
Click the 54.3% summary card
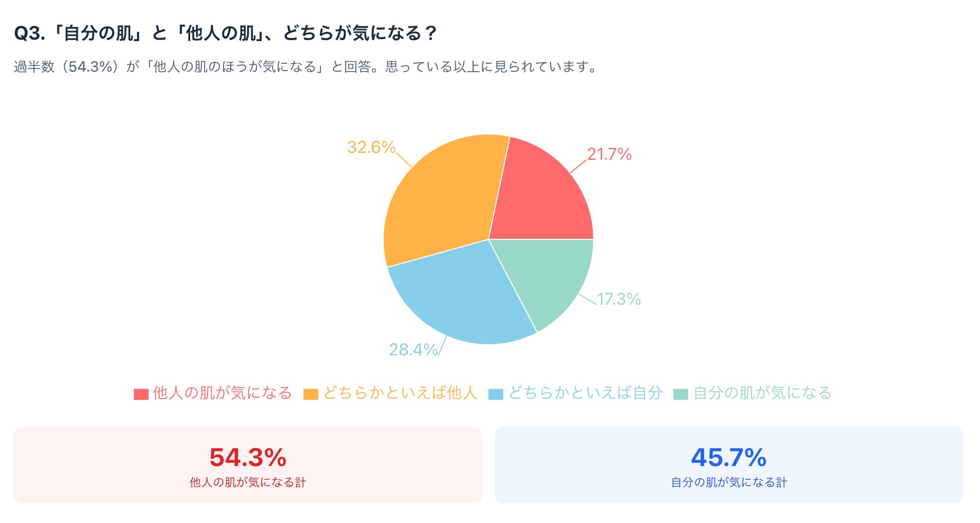[248, 464]
